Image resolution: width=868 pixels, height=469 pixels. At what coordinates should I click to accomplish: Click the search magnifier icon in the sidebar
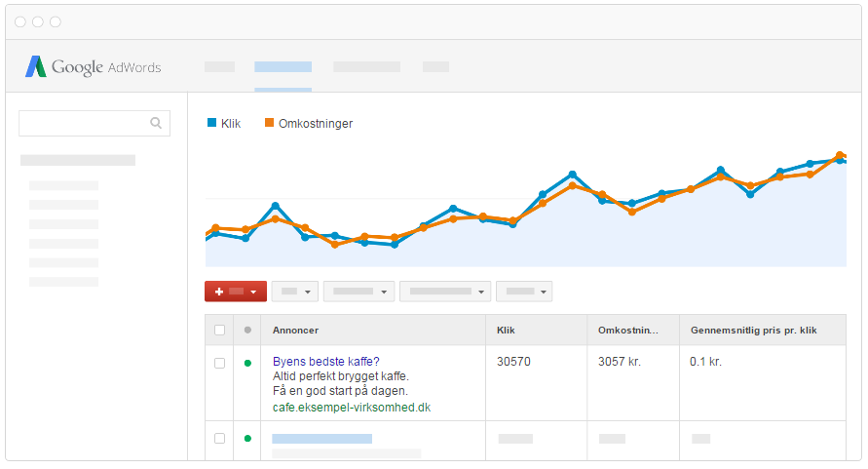click(x=156, y=123)
